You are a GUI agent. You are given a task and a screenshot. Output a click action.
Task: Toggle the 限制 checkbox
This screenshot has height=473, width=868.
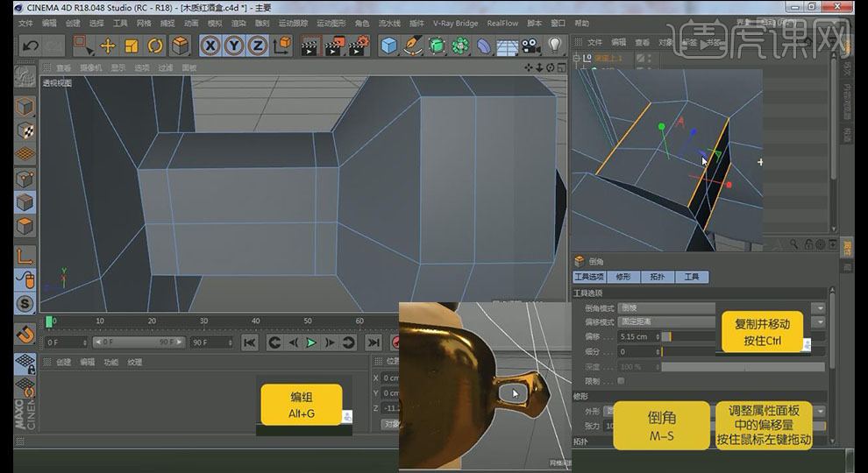[621, 381]
